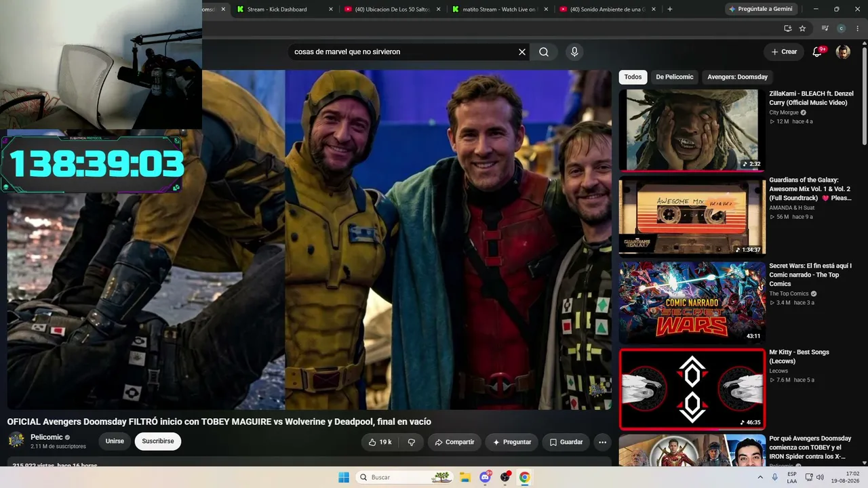Screen dimensions: 868x488
Task: Open File Explorer from the taskbar
Action: pyautogui.click(x=465, y=477)
